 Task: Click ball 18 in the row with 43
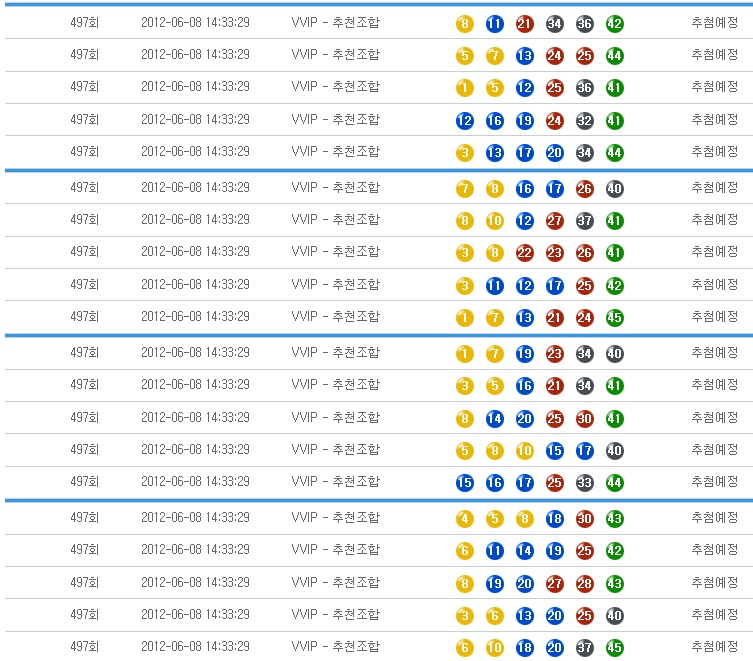(554, 519)
